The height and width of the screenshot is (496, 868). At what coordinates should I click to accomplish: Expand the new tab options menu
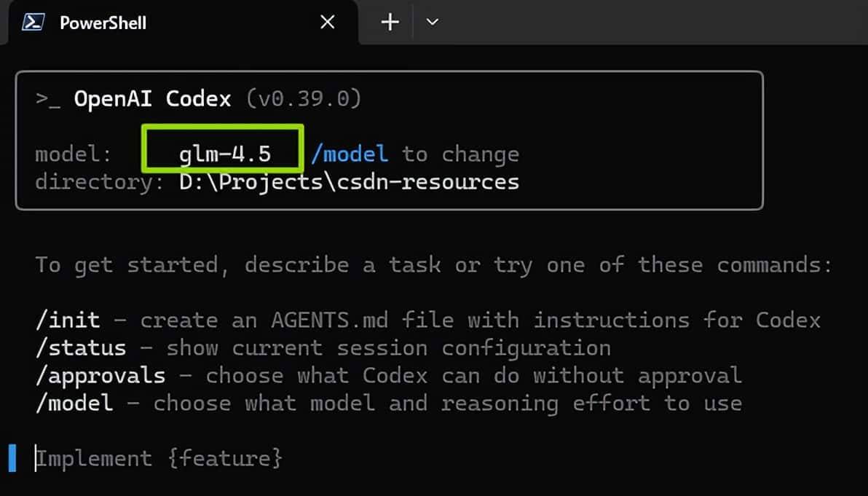tap(431, 22)
